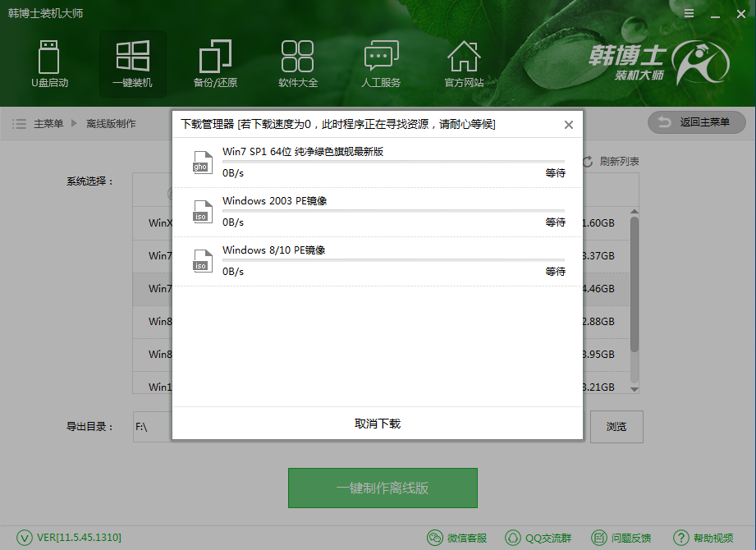This screenshot has height=550, width=756.
Task: Visit 官方网站 via its icon
Action: [x=464, y=63]
